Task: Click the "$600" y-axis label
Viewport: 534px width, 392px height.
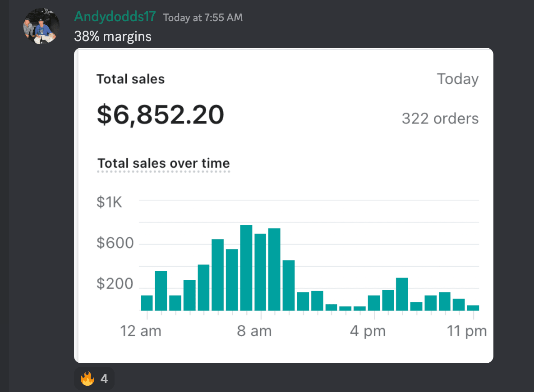Action: click(x=115, y=243)
